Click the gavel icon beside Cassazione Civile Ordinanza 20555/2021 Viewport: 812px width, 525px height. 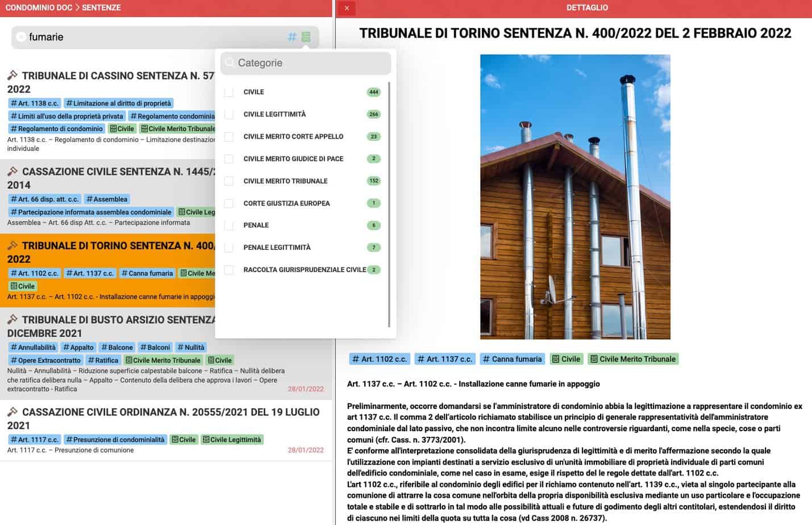(13, 411)
